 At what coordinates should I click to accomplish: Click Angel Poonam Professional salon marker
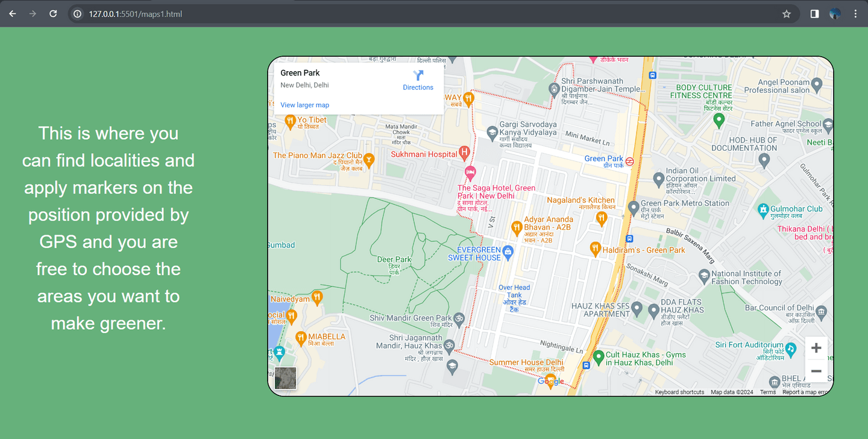tap(817, 84)
